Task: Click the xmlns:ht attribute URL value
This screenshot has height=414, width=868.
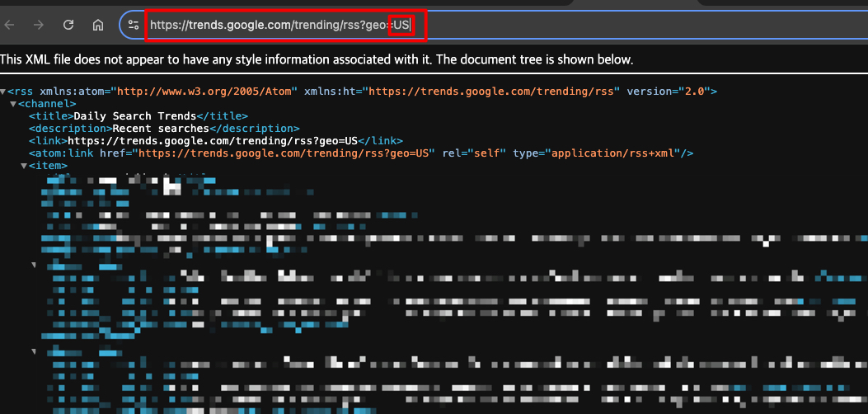Action: 494,92
